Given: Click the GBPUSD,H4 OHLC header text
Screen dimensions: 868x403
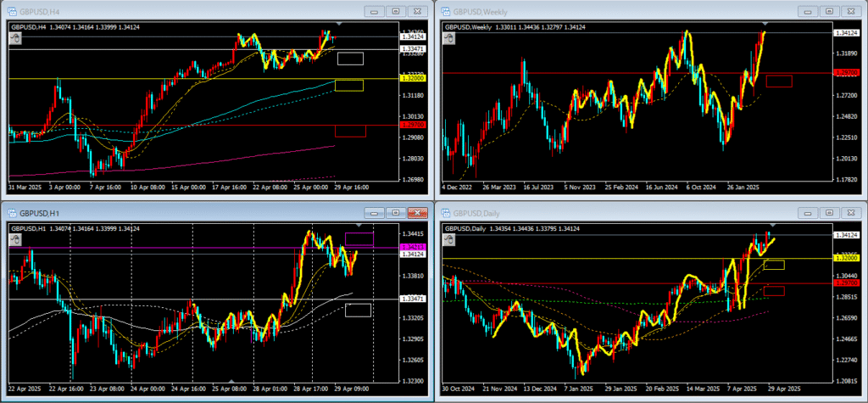Looking at the screenshot, I should tap(74, 27).
